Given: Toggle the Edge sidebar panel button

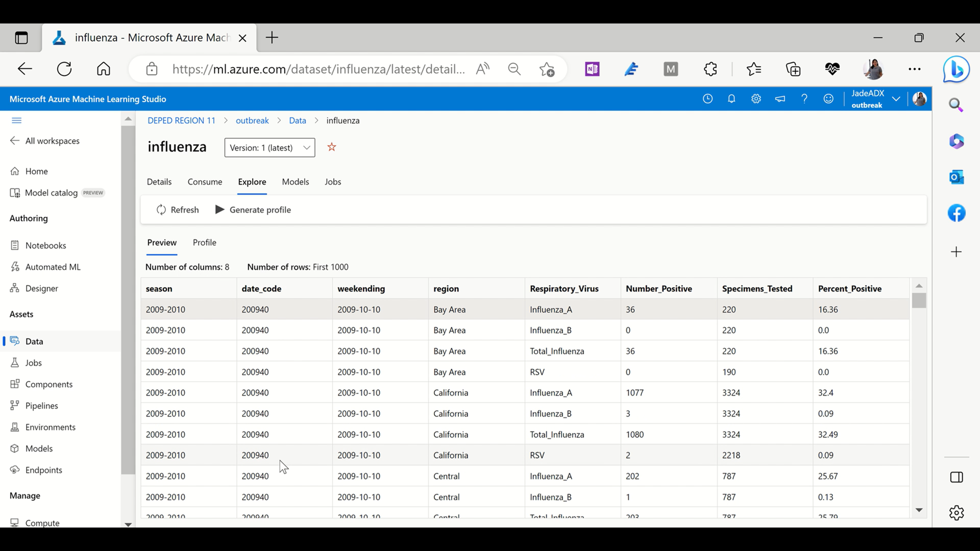Looking at the screenshot, I should [956, 477].
